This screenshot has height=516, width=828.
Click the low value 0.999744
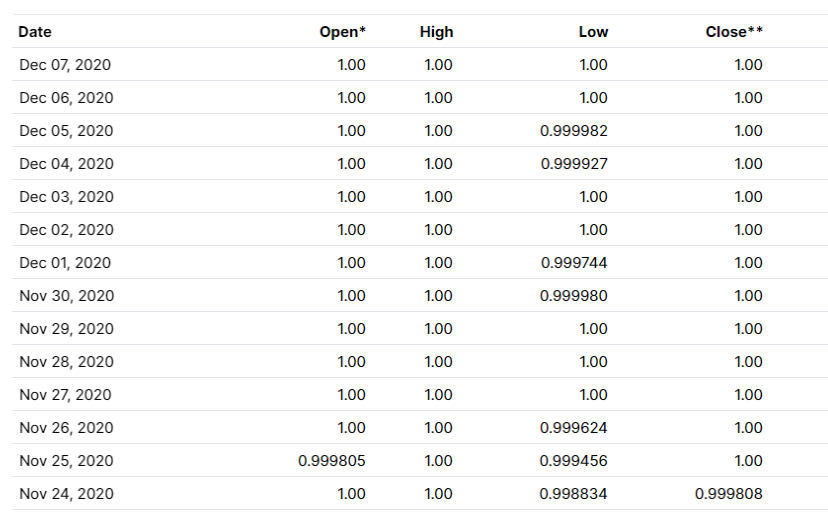point(574,263)
